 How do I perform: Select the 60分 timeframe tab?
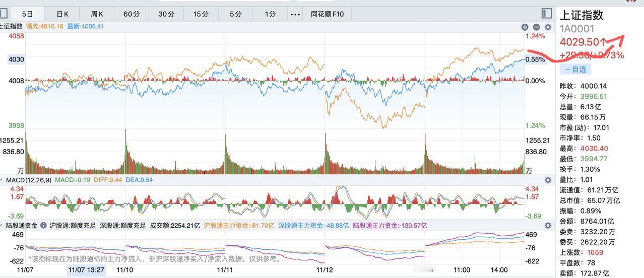tap(132, 14)
